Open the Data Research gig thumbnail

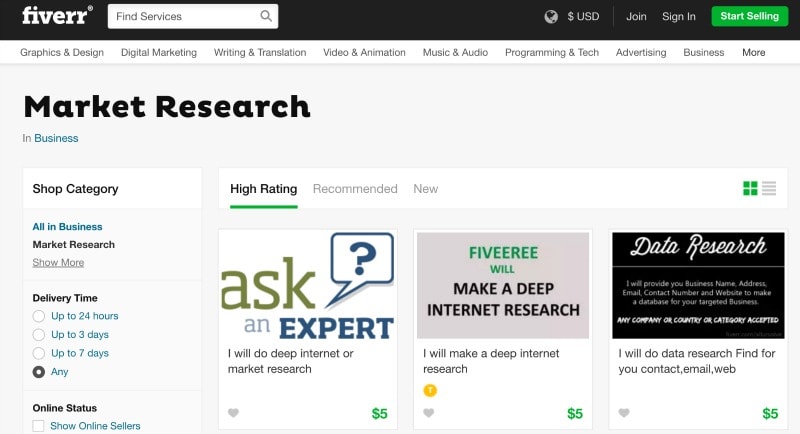click(x=698, y=286)
